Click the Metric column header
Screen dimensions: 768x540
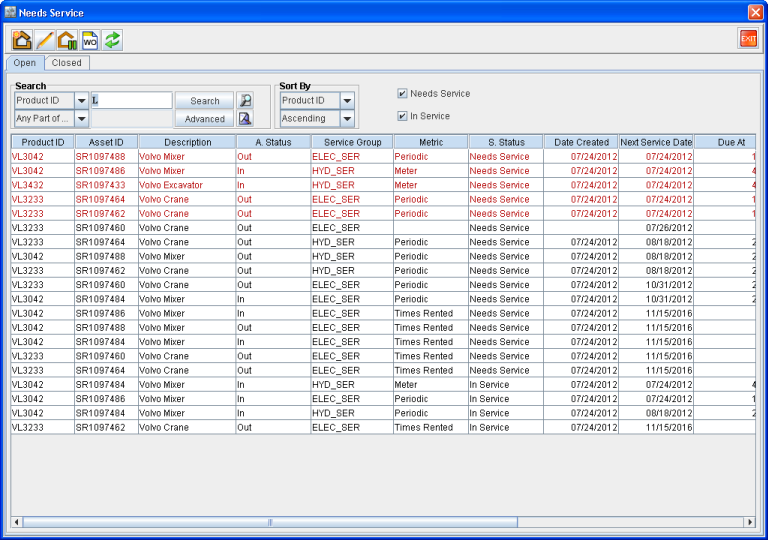431,142
